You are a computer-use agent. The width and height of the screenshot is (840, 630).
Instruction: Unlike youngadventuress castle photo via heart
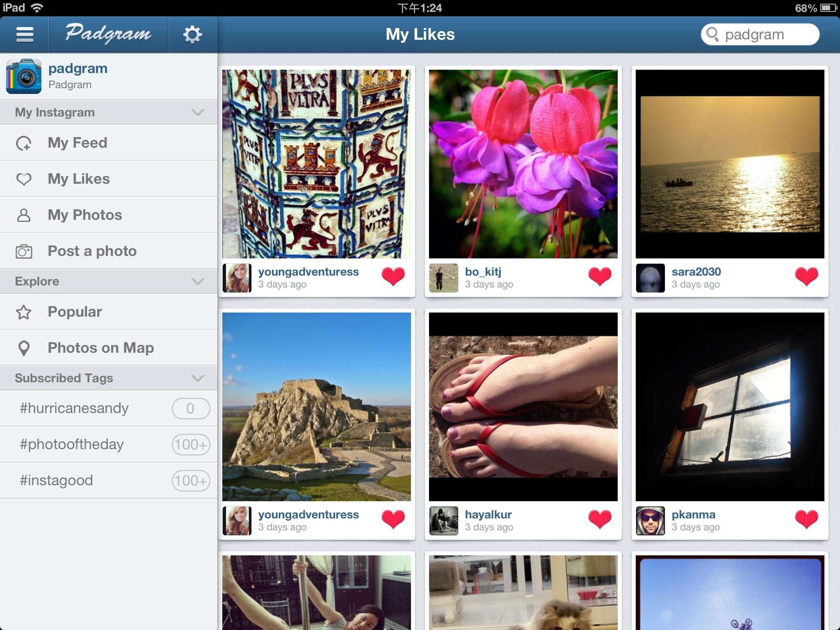coord(393,519)
